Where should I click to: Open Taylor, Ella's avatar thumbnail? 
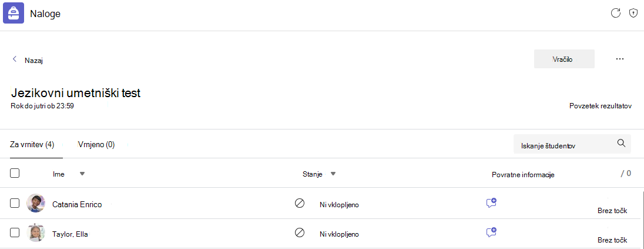(35, 233)
